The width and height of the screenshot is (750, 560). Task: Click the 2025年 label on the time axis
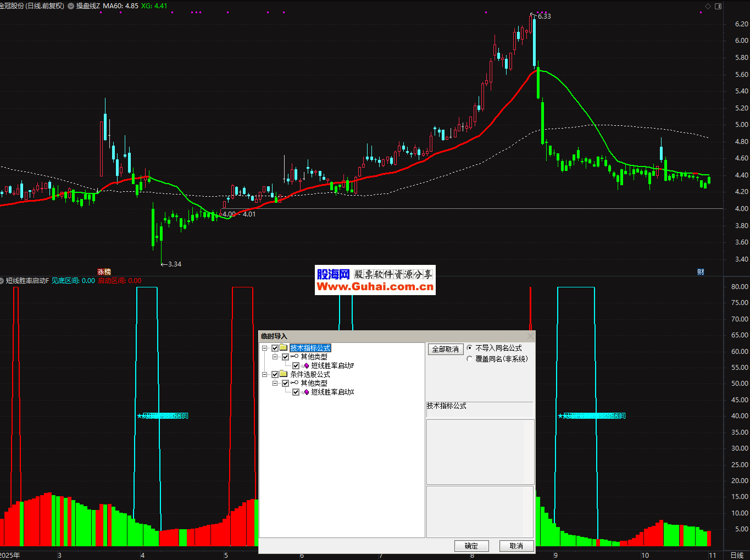click(x=10, y=556)
